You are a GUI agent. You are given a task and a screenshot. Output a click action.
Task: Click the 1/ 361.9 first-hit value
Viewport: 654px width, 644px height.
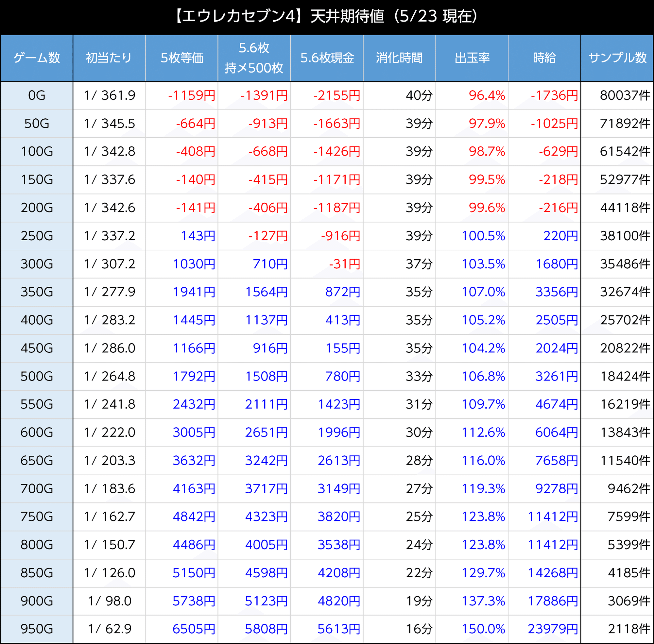pos(109,95)
